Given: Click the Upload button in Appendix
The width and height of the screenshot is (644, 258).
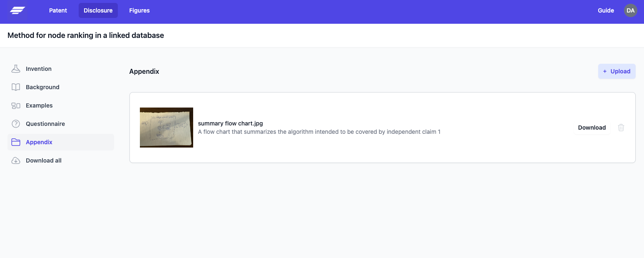Looking at the screenshot, I should tap(617, 71).
